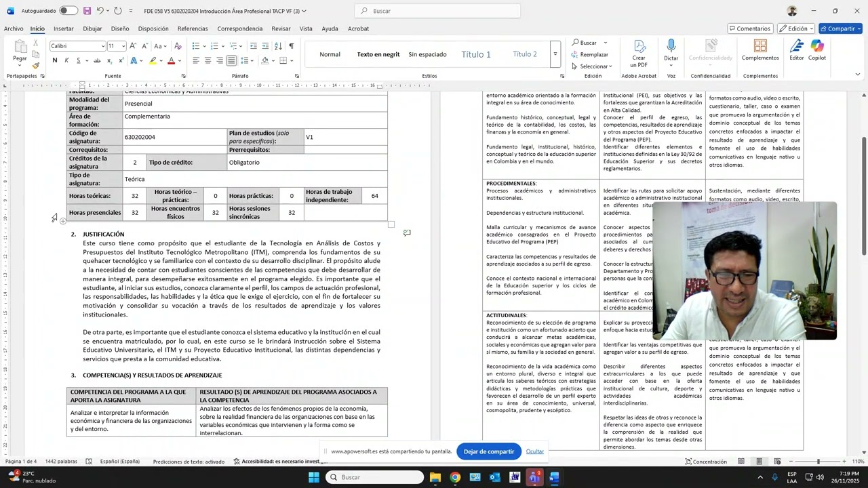868x488 pixels.
Task: Click the Word icon in Windows taskbar
Action: (x=554, y=477)
